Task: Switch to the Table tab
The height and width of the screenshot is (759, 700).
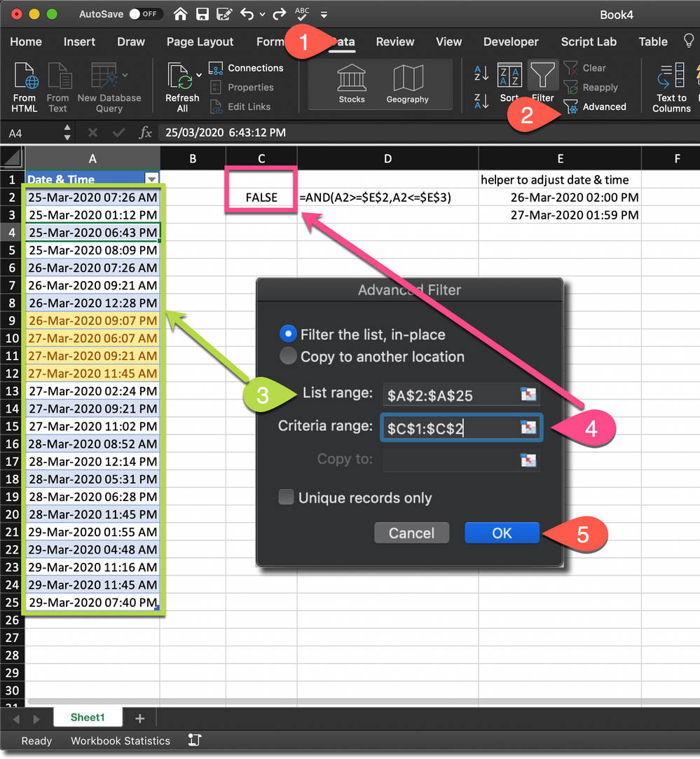Action: (653, 41)
